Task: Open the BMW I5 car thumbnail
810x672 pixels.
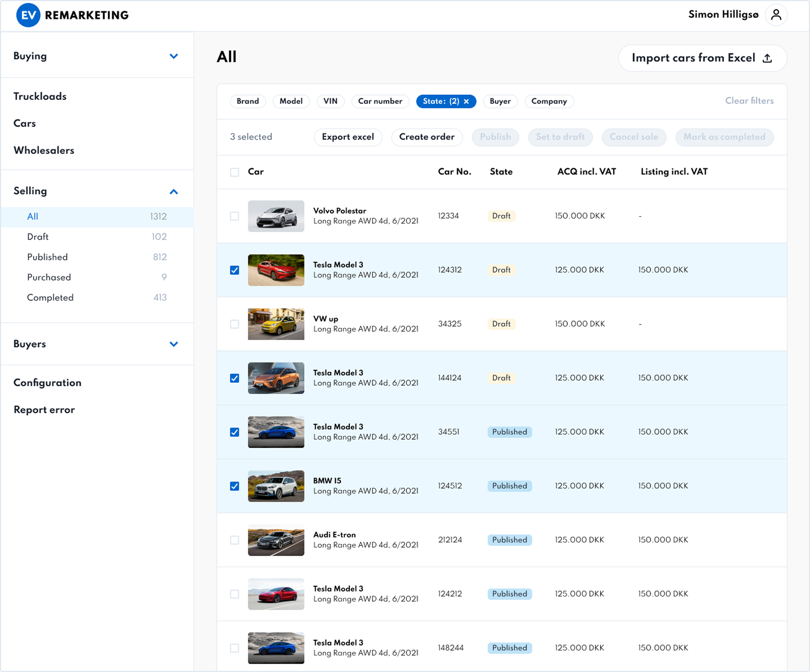Action: 276,486
